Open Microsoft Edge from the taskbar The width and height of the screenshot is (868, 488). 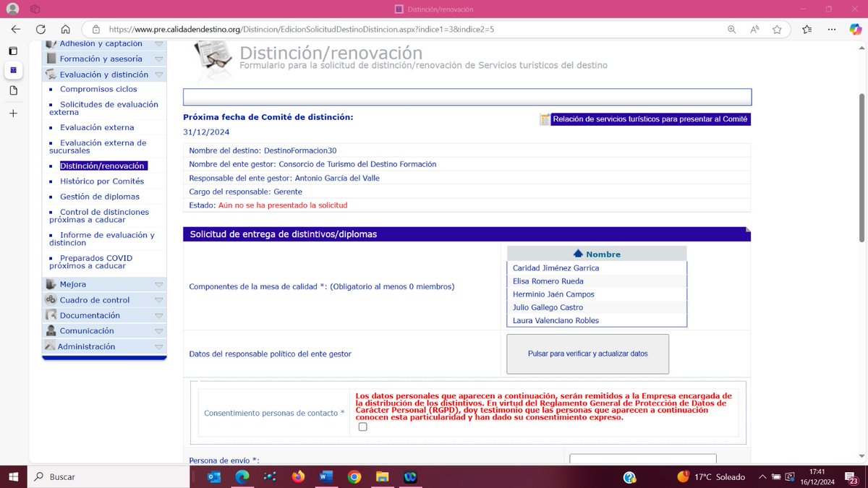pyautogui.click(x=242, y=477)
